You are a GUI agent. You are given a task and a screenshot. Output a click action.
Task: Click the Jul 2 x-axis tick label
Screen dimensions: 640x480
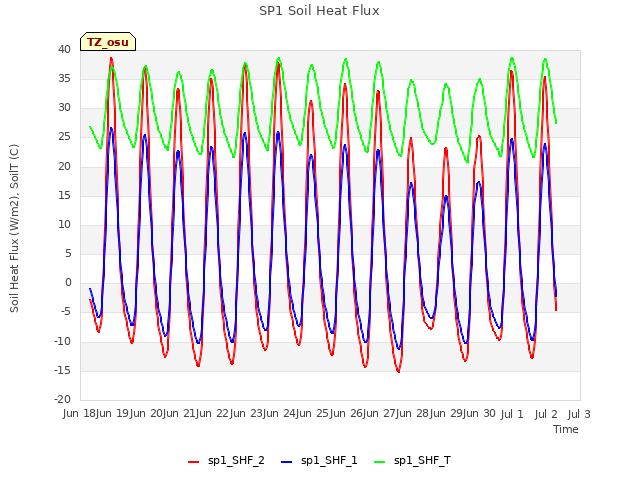(546, 414)
